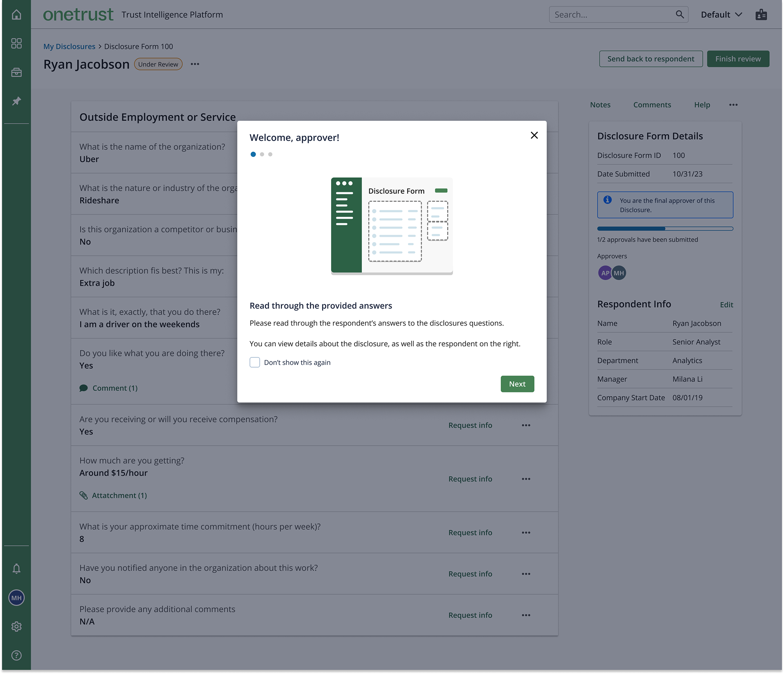Expand the Default dropdown
Image resolution: width=784 pixels, height=674 pixels.
coord(721,15)
